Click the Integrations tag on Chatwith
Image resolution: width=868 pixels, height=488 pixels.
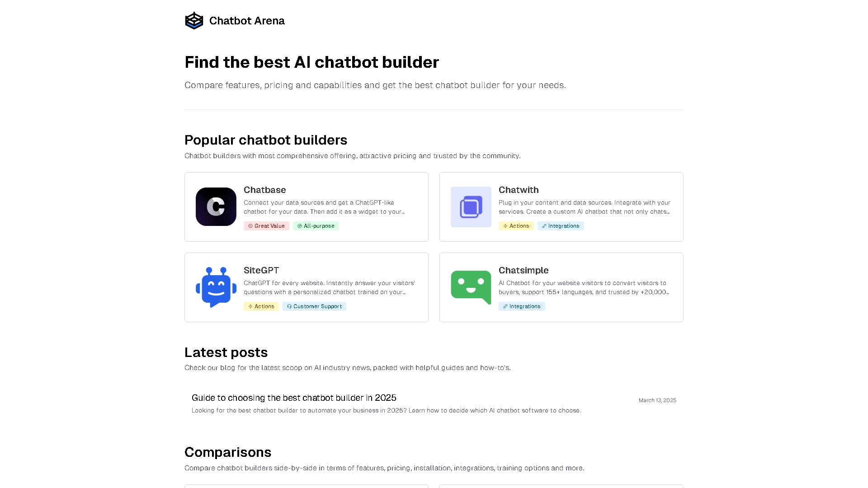(561, 225)
